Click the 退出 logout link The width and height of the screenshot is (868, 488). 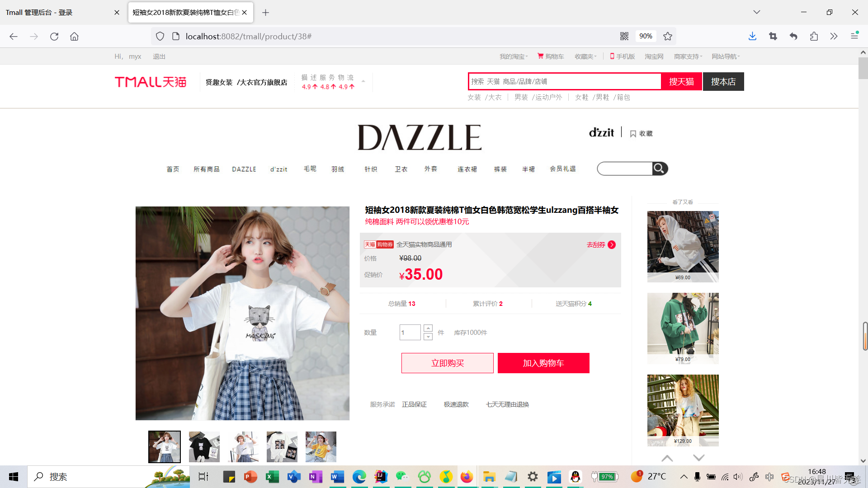(159, 56)
